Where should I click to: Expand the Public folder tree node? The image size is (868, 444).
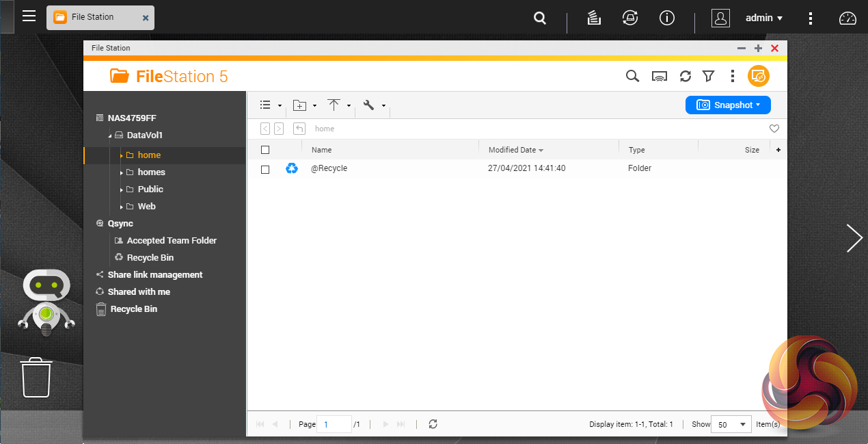pos(122,190)
